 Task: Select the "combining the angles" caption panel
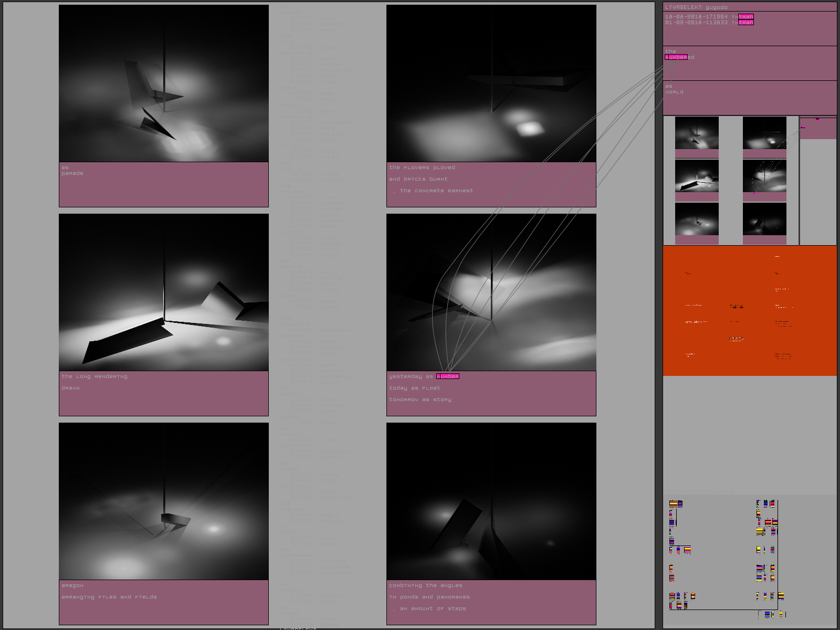pyautogui.click(x=491, y=603)
